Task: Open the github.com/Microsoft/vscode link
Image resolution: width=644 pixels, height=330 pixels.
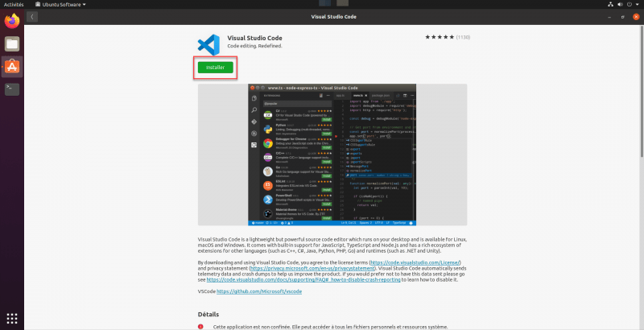Action: 259,291
